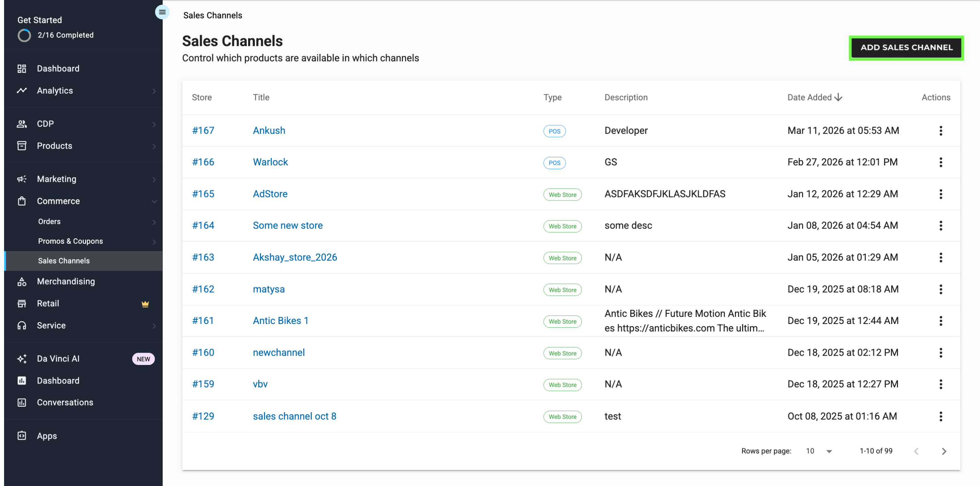Viewport: 980px width, 486px height.
Task: Click the Da Vinci AI sparkle icon
Action: [x=22, y=358]
